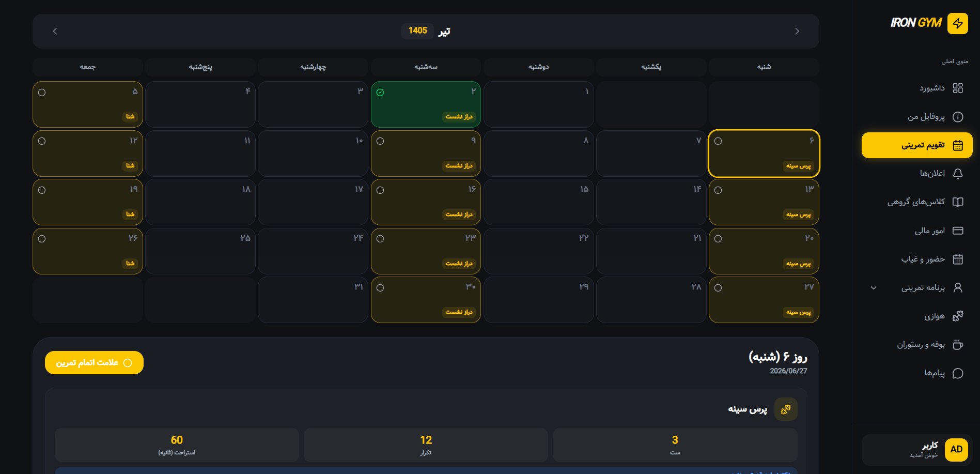This screenshot has width=980, height=474.
Task: Uncheck the green completed circle on day ۲
Action: tap(380, 93)
